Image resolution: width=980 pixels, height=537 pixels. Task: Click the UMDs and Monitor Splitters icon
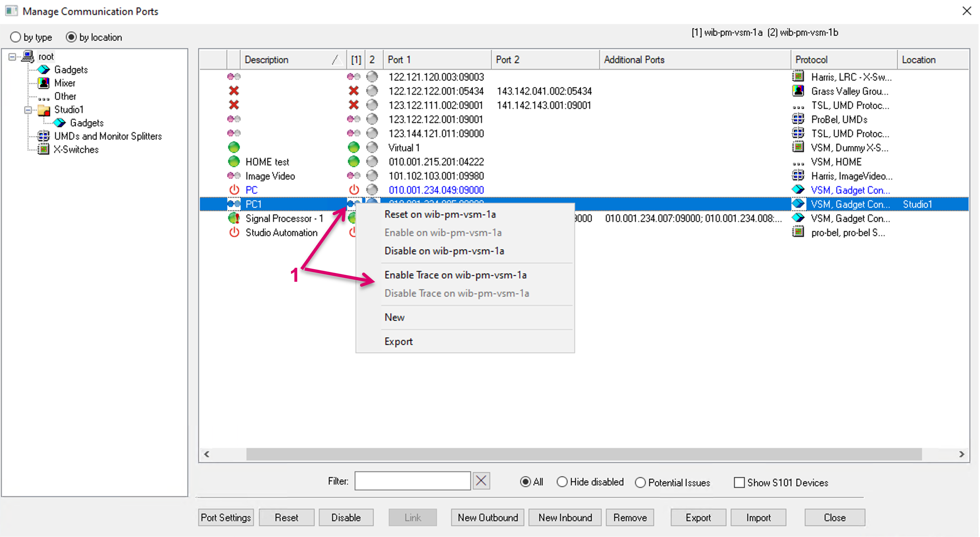(x=44, y=136)
